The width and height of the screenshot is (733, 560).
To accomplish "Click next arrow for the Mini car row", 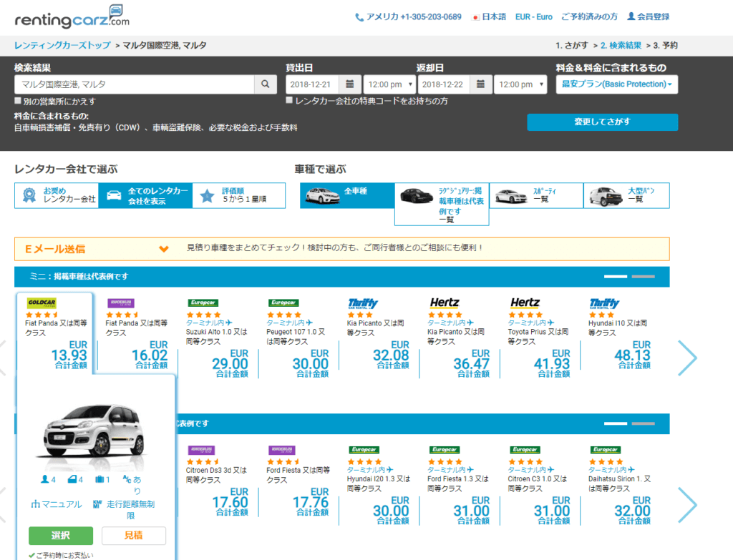I will click(x=687, y=358).
